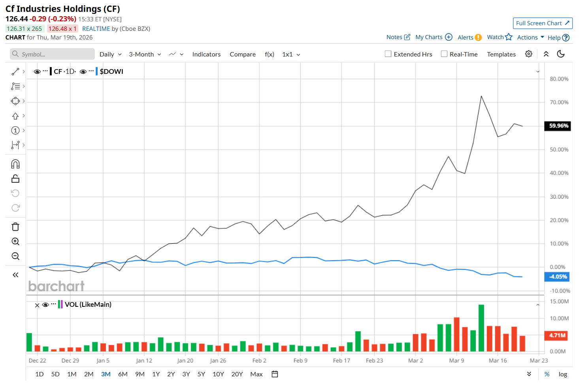
Task: Open the Indicators menu
Action: 206,54
